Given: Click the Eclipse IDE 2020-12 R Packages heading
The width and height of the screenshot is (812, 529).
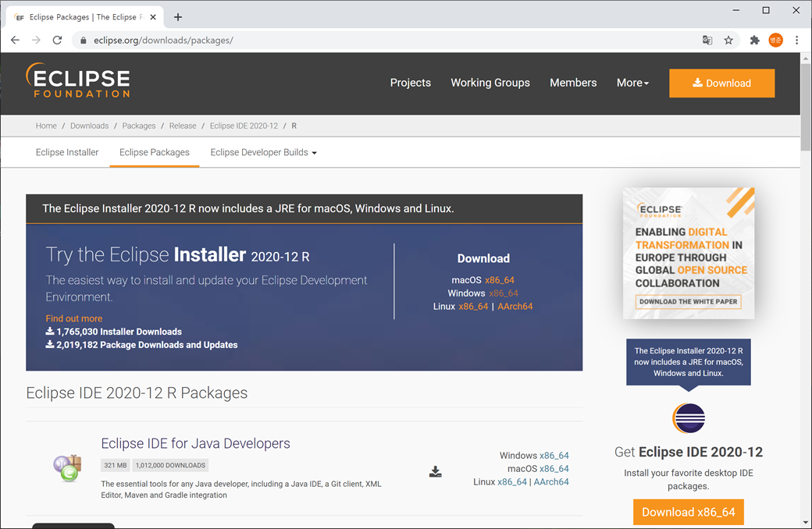Looking at the screenshot, I should pos(137,393).
